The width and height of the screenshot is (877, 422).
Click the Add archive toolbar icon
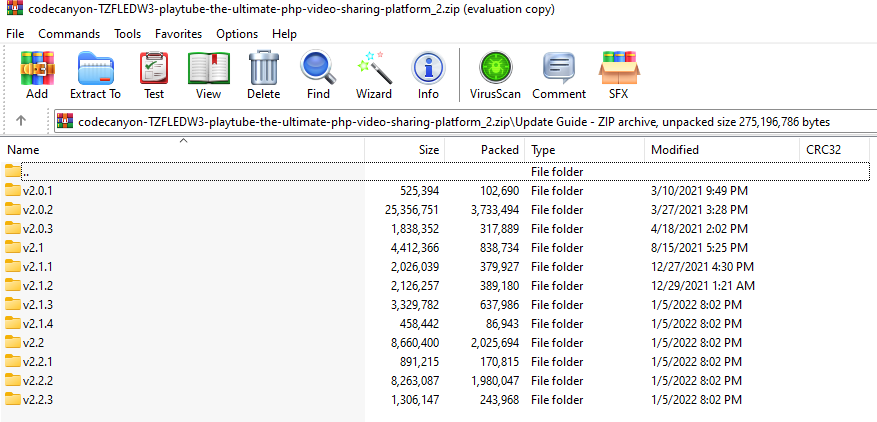pos(37,75)
